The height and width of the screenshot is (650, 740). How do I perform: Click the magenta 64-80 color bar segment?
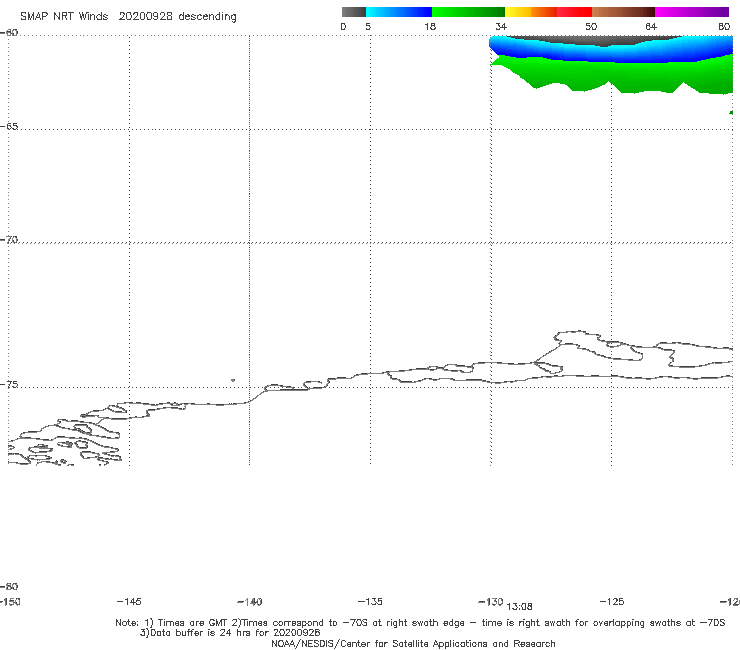coord(692,12)
